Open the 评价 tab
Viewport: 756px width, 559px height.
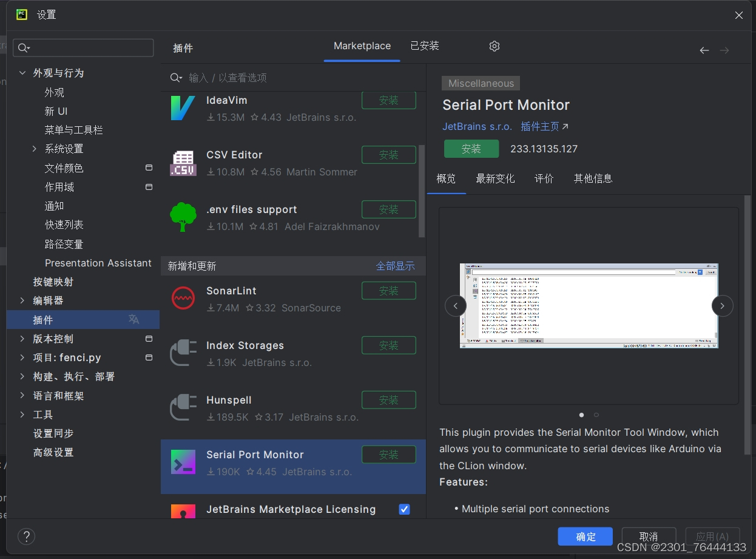544,178
